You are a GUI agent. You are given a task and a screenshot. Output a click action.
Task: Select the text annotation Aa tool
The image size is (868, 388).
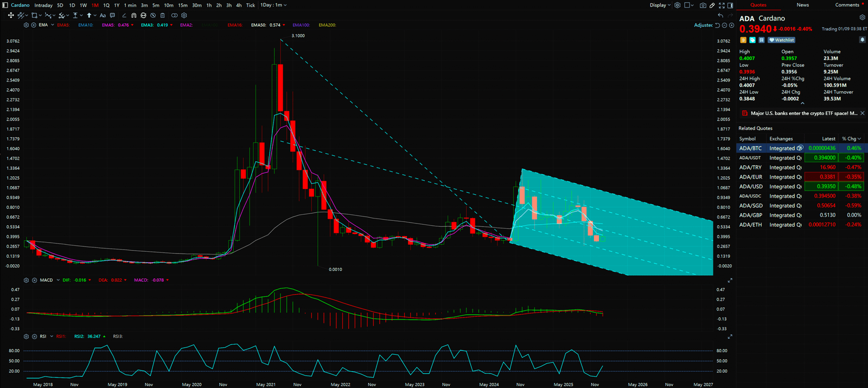point(103,16)
